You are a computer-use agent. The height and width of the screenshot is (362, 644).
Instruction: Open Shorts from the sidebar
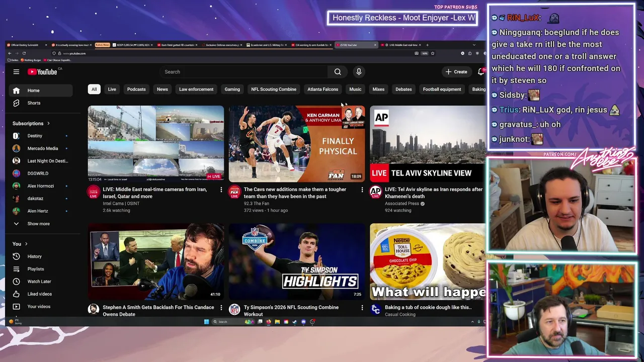pyautogui.click(x=41, y=103)
